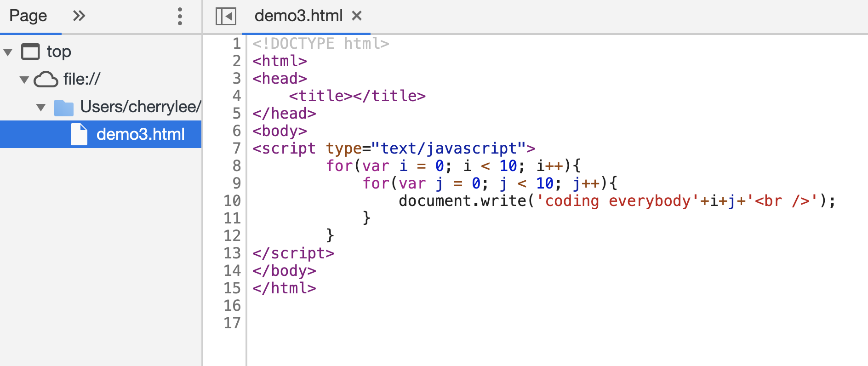Click the closing brace on line 11

pyautogui.click(x=366, y=217)
